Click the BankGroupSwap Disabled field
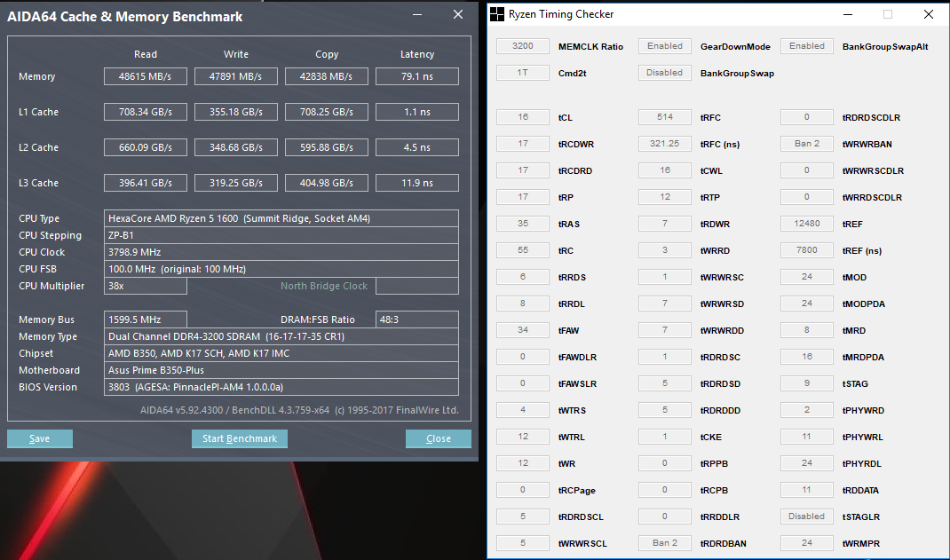 (665, 73)
